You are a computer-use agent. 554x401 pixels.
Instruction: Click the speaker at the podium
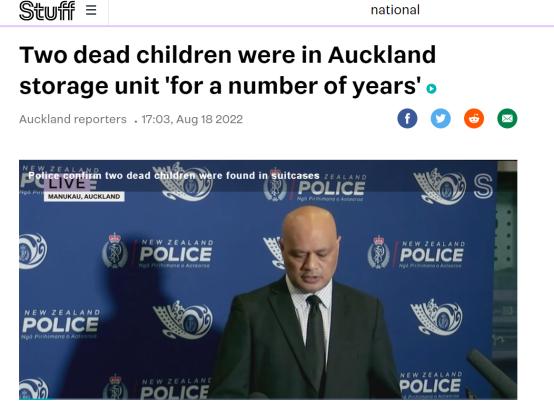click(307, 304)
